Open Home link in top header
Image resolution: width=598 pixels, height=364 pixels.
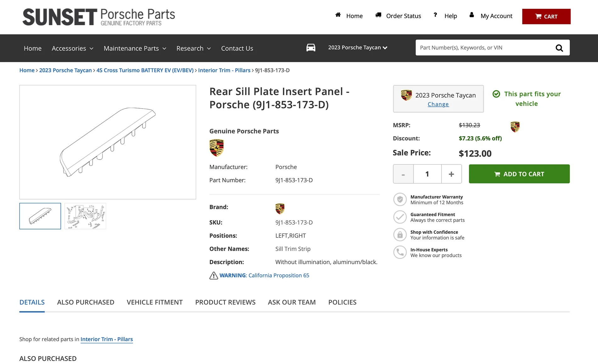point(354,16)
